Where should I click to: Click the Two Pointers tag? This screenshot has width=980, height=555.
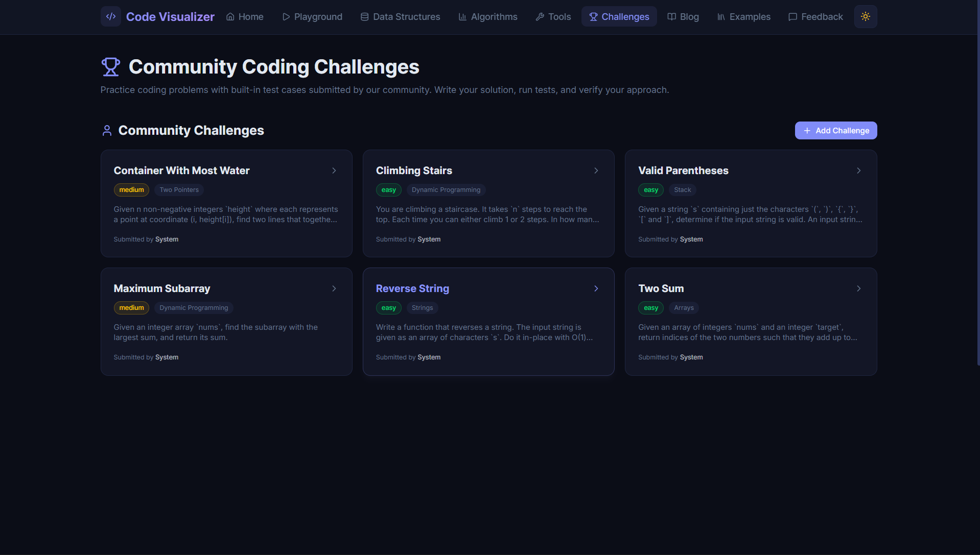(179, 190)
